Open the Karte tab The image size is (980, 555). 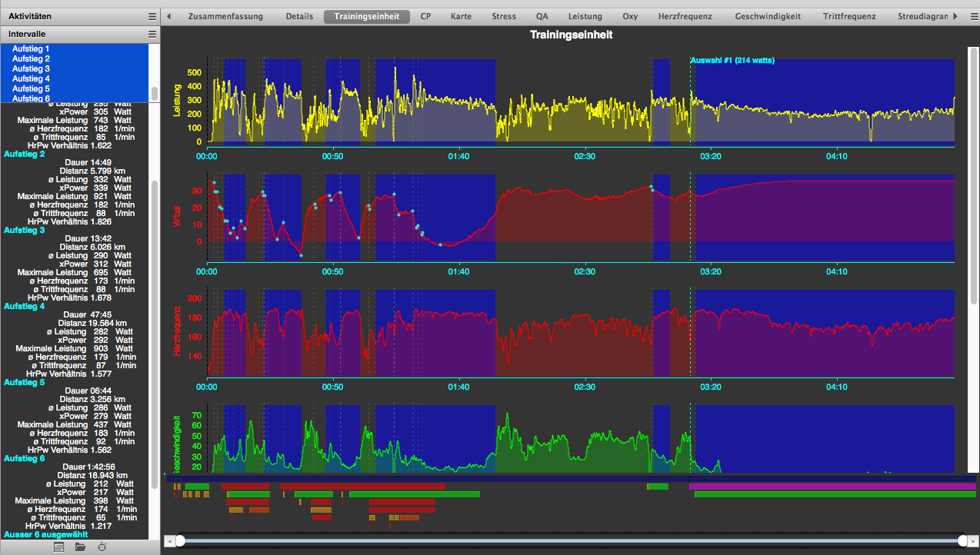click(x=462, y=16)
